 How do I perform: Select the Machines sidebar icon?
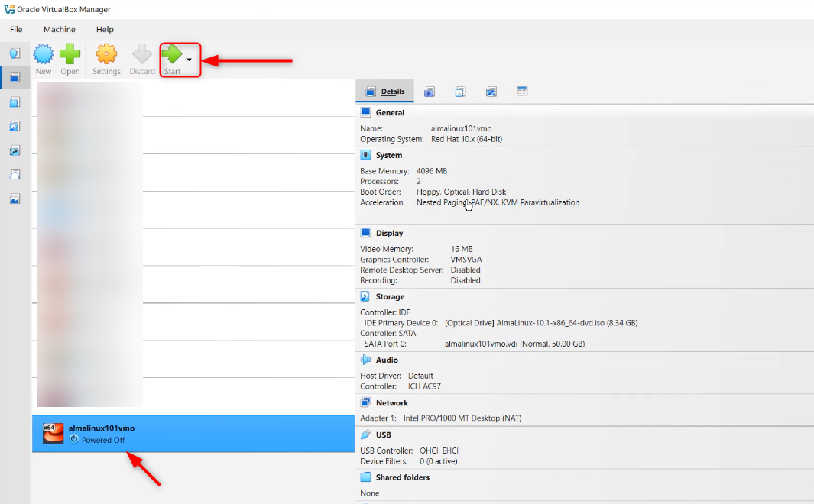pyautogui.click(x=15, y=77)
